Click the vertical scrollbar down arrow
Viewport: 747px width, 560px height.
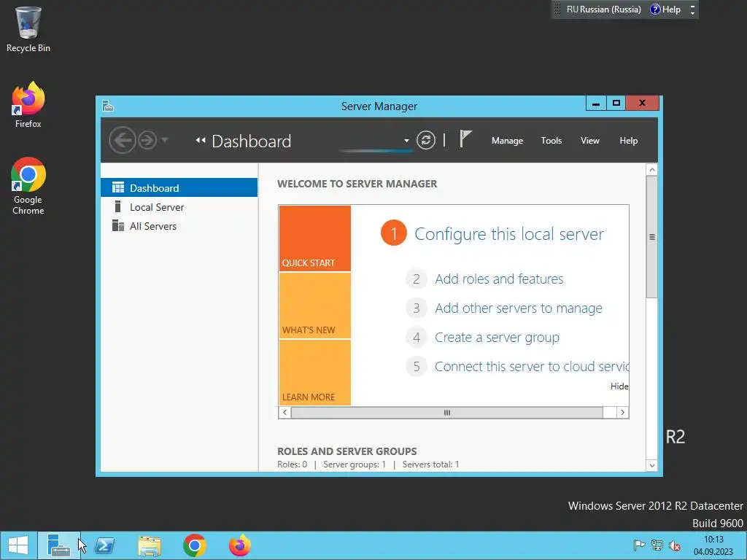click(651, 465)
